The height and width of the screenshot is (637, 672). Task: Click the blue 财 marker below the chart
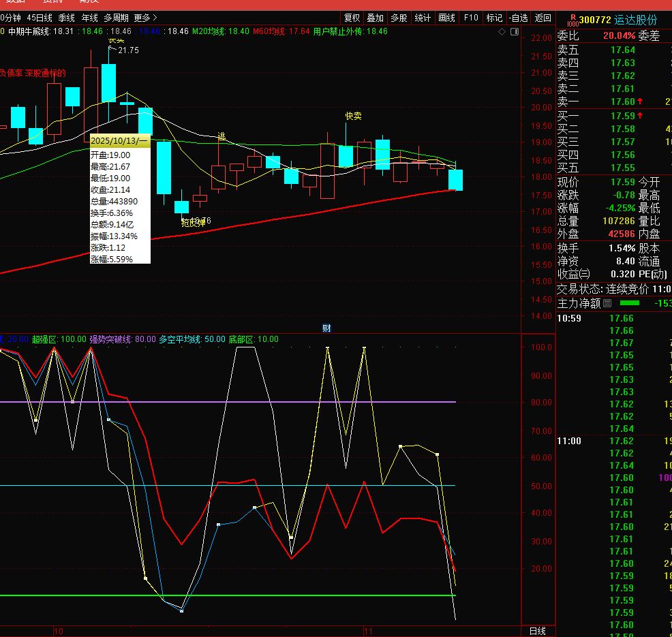326,328
